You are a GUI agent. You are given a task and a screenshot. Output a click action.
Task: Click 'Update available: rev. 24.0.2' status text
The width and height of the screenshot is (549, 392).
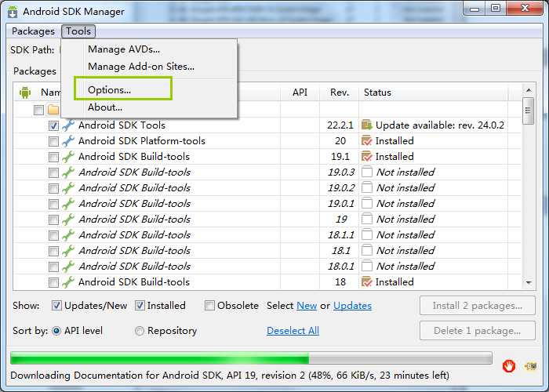click(440, 125)
